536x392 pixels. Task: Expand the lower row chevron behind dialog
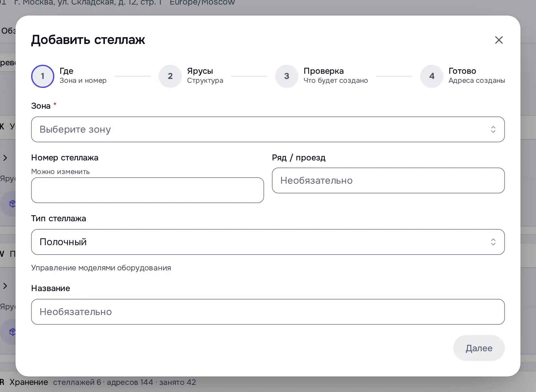pos(5,286)
